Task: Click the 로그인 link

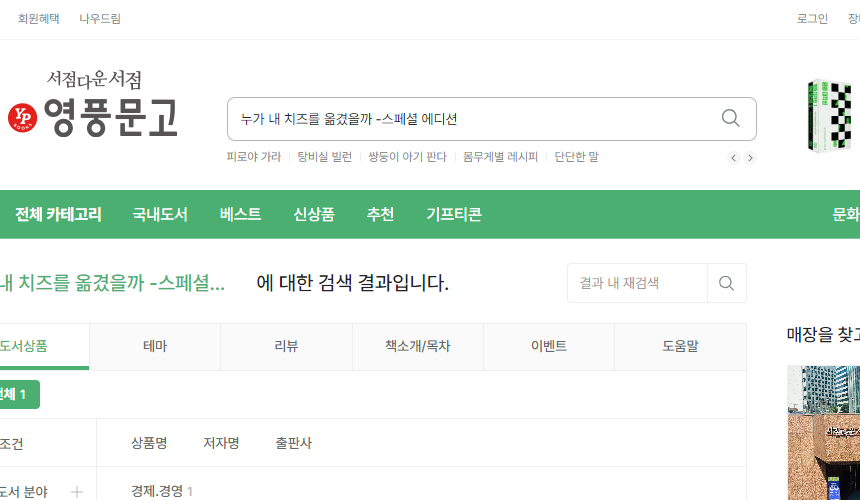Action: click(x=812, y=19)
